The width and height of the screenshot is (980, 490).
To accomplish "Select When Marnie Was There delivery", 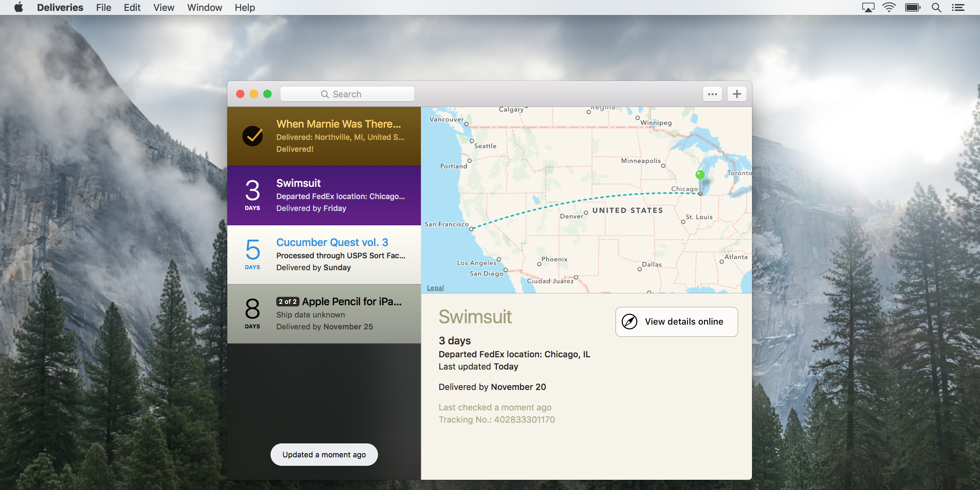I will pos(324,136).
